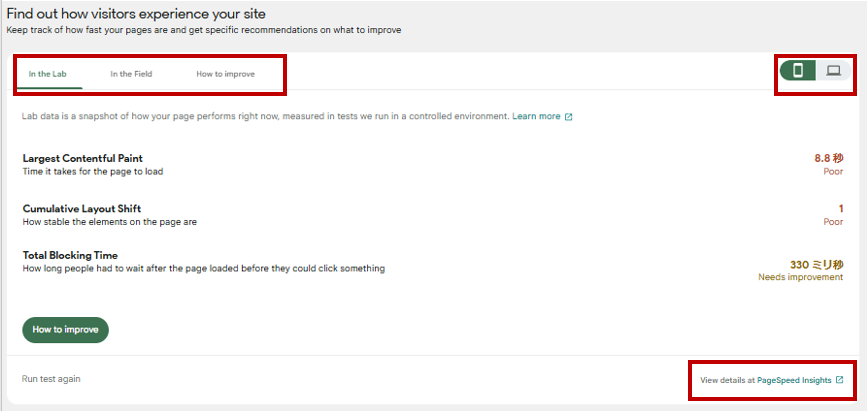Click Run test again
The width and height of the screenshot is (867, 411).
(51, 379)
